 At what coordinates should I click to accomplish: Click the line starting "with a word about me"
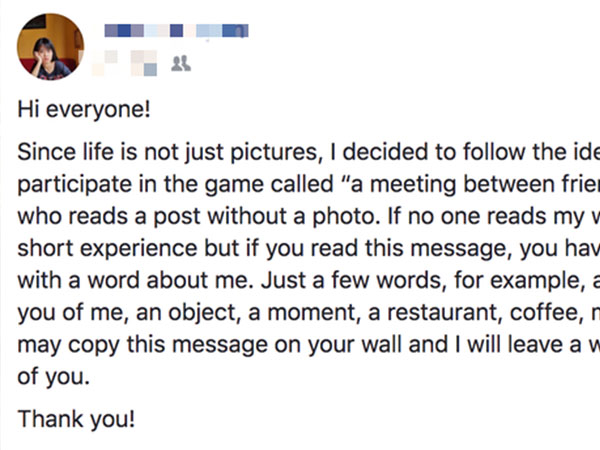click(308, 280)
